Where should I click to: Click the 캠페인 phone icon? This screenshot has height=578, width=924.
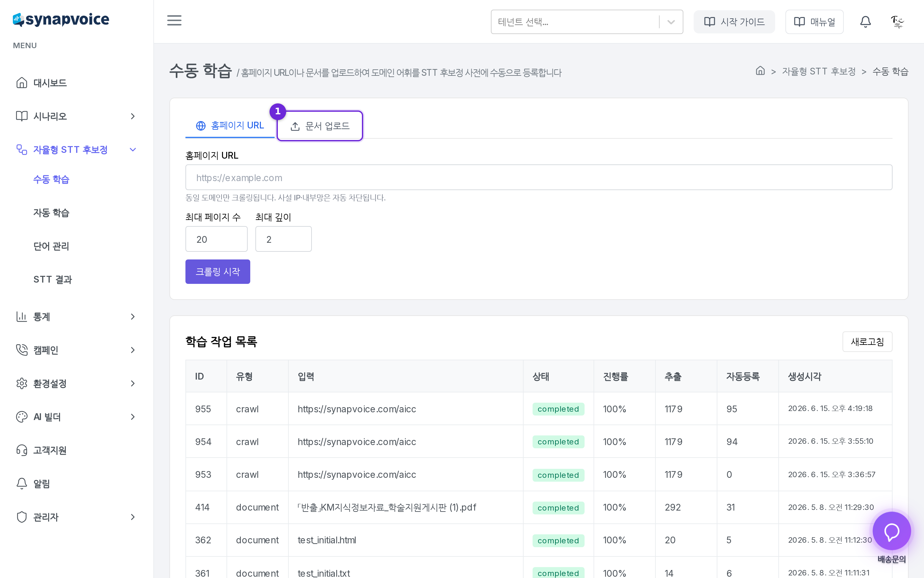22,350
